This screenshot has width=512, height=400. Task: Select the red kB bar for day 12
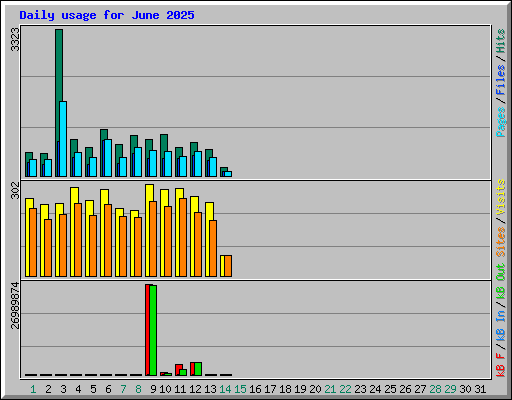192,369
